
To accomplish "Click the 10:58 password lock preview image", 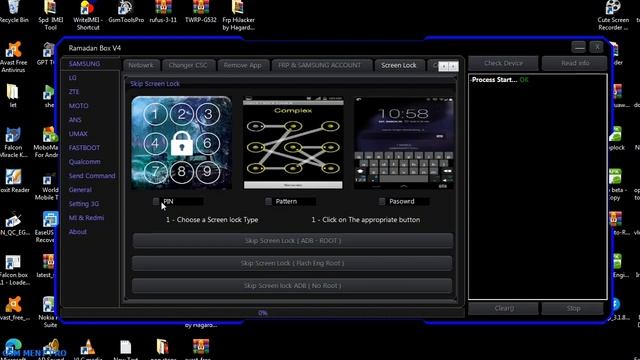I will (x=404, y=143).
